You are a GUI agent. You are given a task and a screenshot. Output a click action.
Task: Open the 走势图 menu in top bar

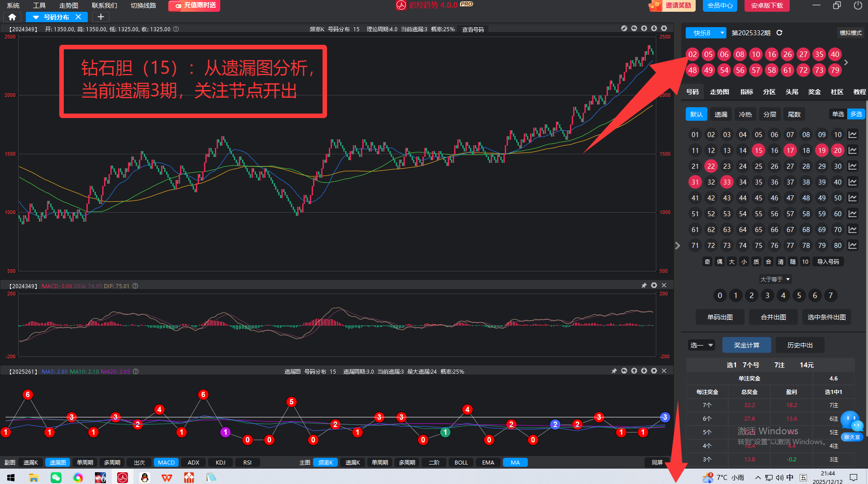(69, 5)
